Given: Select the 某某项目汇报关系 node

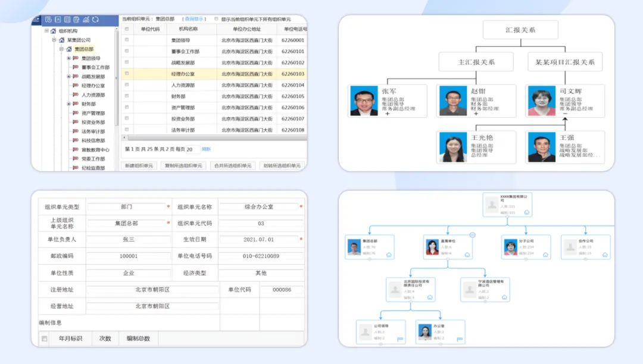Looking at the screenshot, I should pyautogui.click(x=565, y=62).
